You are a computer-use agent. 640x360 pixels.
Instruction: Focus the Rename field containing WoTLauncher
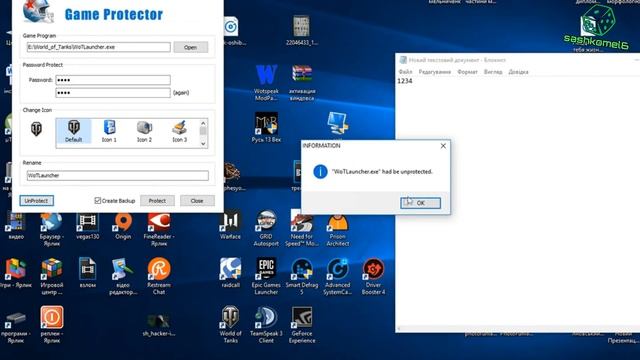coord(118,176)
